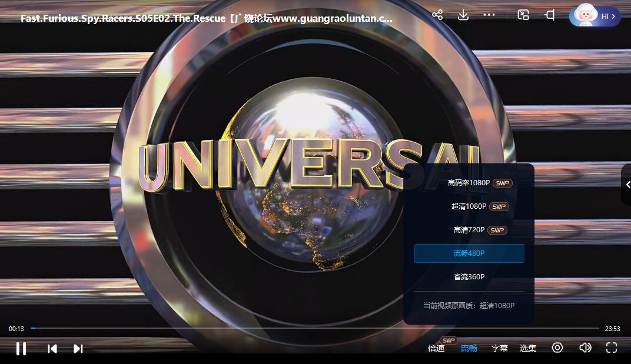Skip to the next episode
Image resolution: width=631 pixels, height=364 pixels.
click(78, 349)
